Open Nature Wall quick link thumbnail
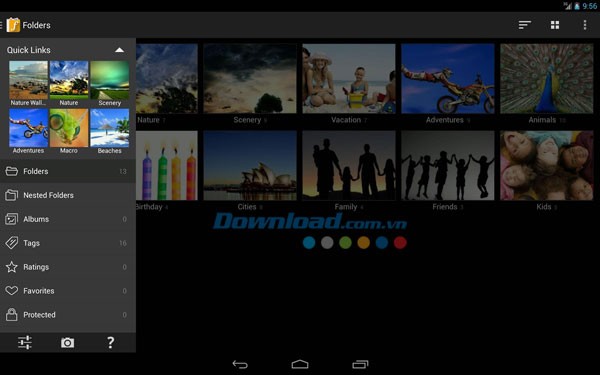 point(28,80)
